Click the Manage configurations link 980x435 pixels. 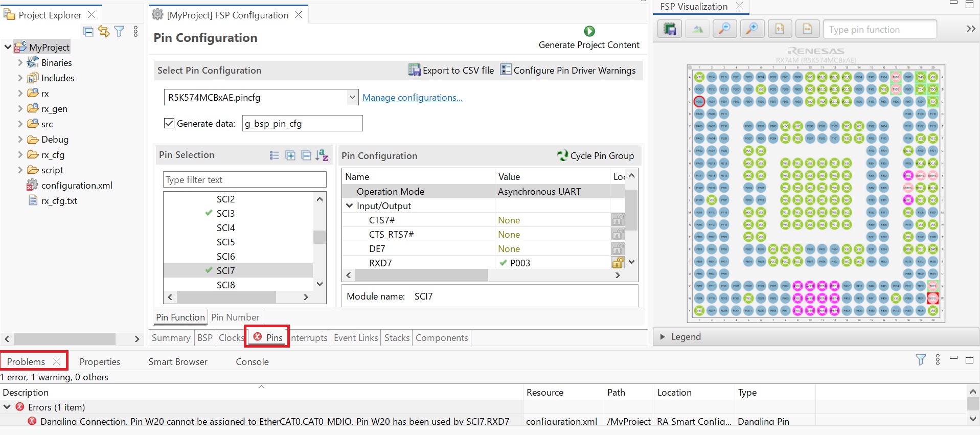[x=413, y=98]
